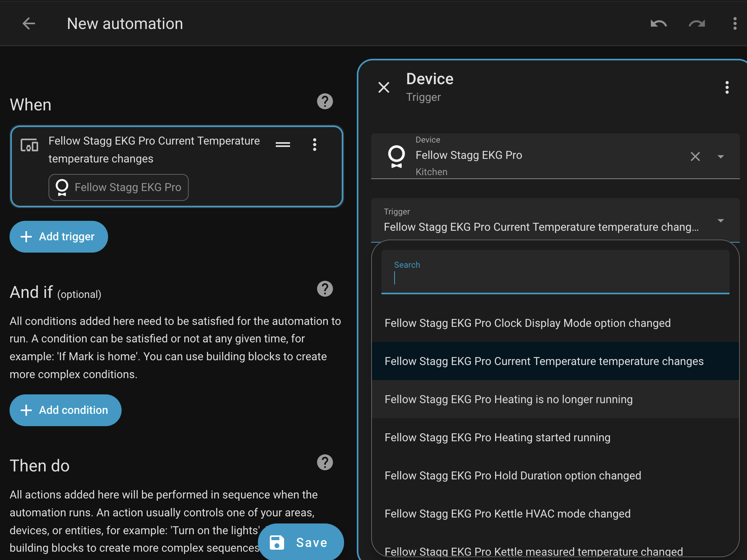This screenshot has height=560, width=747.
Task: Click the undo icon
Action: [x=658, y=24]
